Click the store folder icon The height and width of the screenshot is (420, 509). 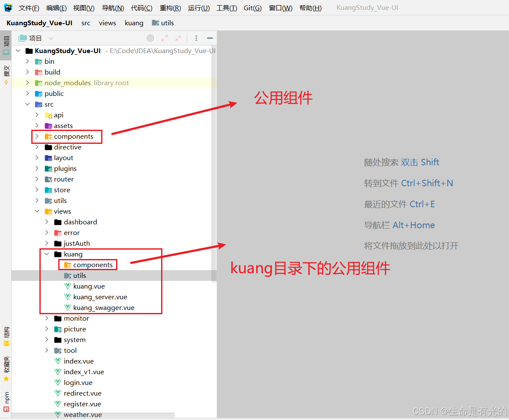pyautogui.click(x=48, y=190)
